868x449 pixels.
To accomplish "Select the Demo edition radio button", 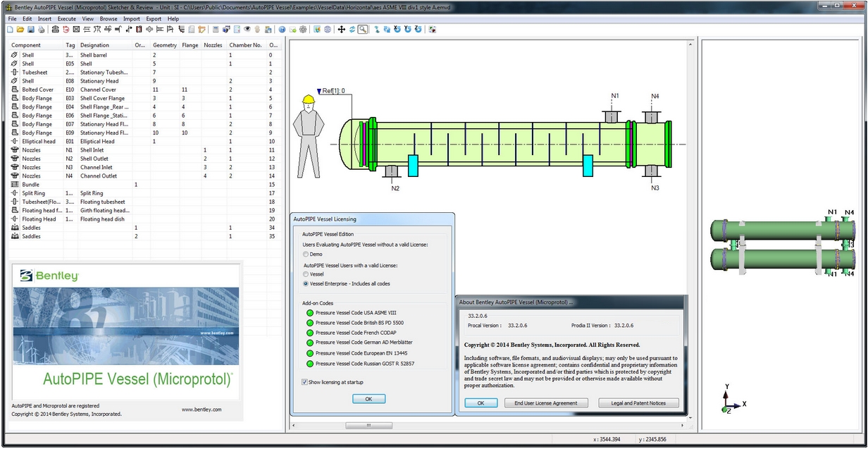I will (305, 254).
